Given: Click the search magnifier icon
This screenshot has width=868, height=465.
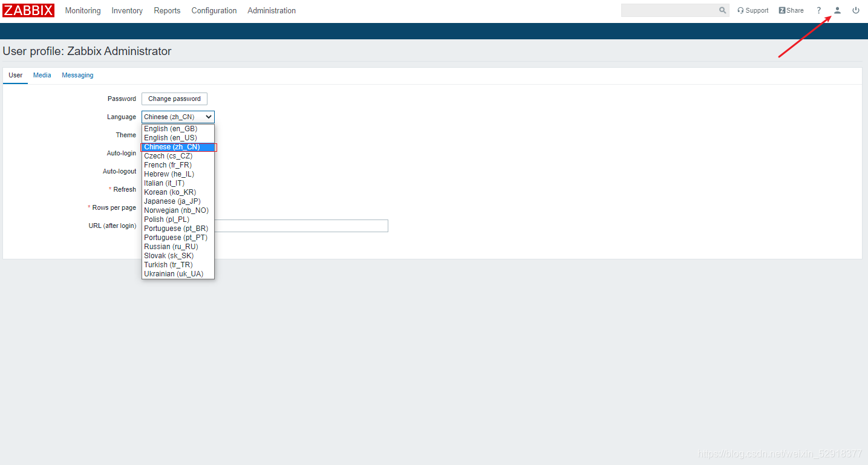Looking at the screenshot, I should tap(722, 10).
